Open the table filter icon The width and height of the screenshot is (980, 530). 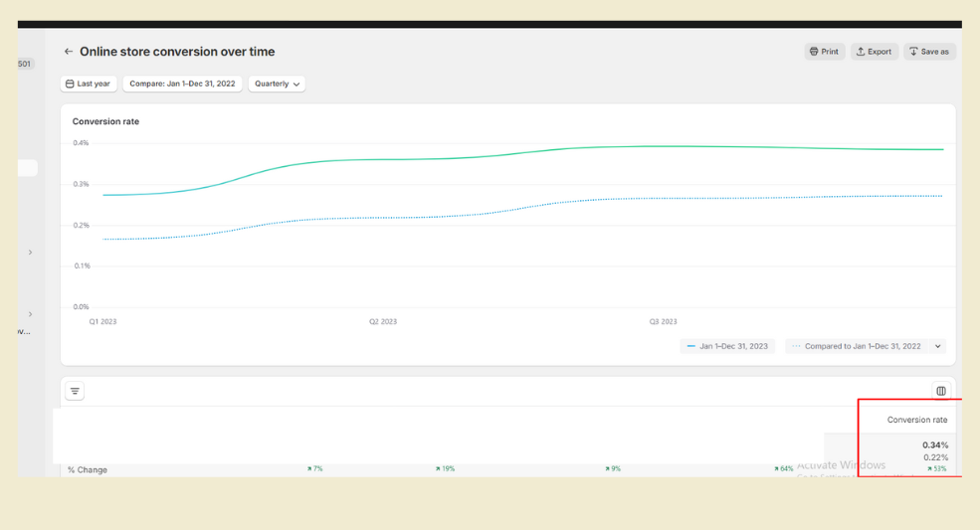(75, 392)
